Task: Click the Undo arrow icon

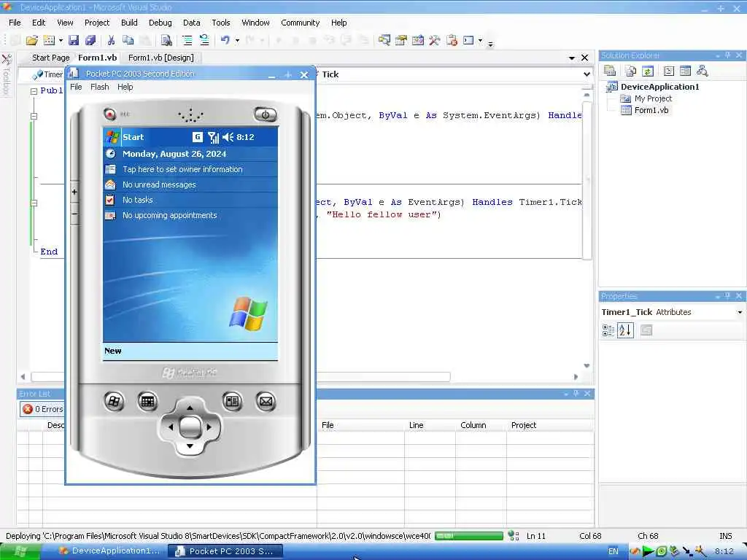Action: pyautogui.click(x=225, y=41)
